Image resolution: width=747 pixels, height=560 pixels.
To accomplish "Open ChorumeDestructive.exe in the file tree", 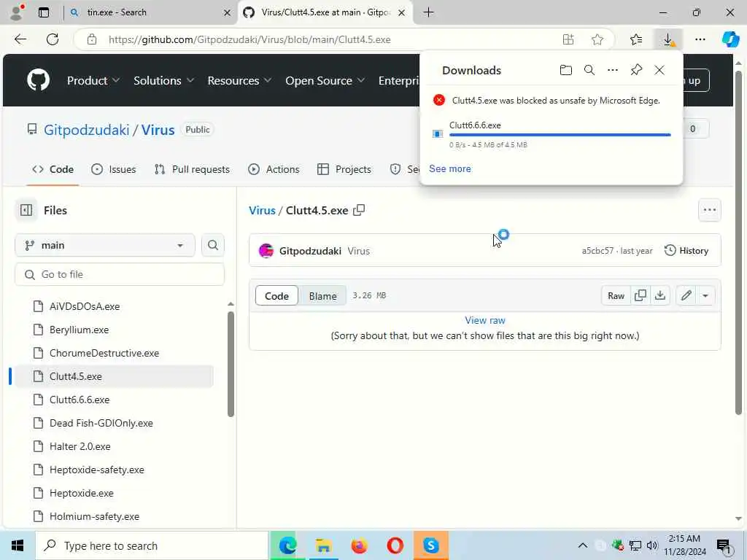I will (x=104, y=353).
